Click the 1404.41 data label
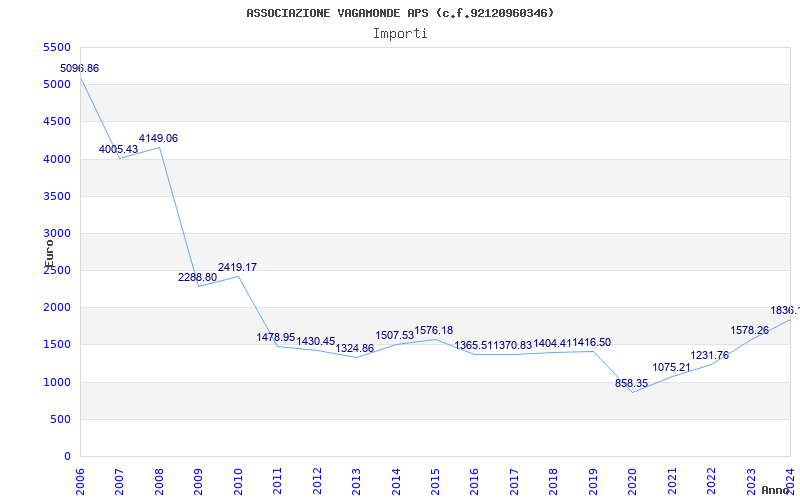This screenshot has height=500, width=800. pos(552,343)
